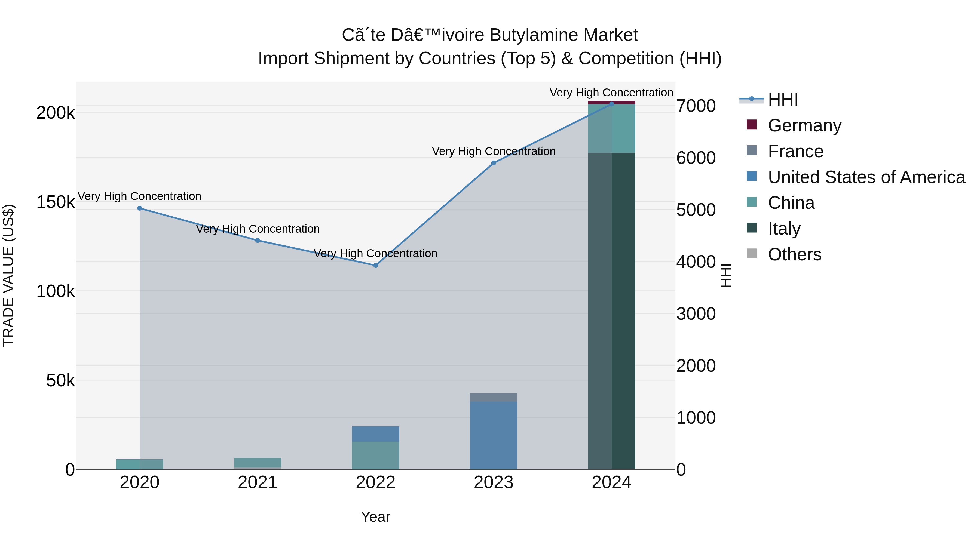Click the 2022 China bar segment
This screenshot has height=551, width=980.
pos(375,455)
